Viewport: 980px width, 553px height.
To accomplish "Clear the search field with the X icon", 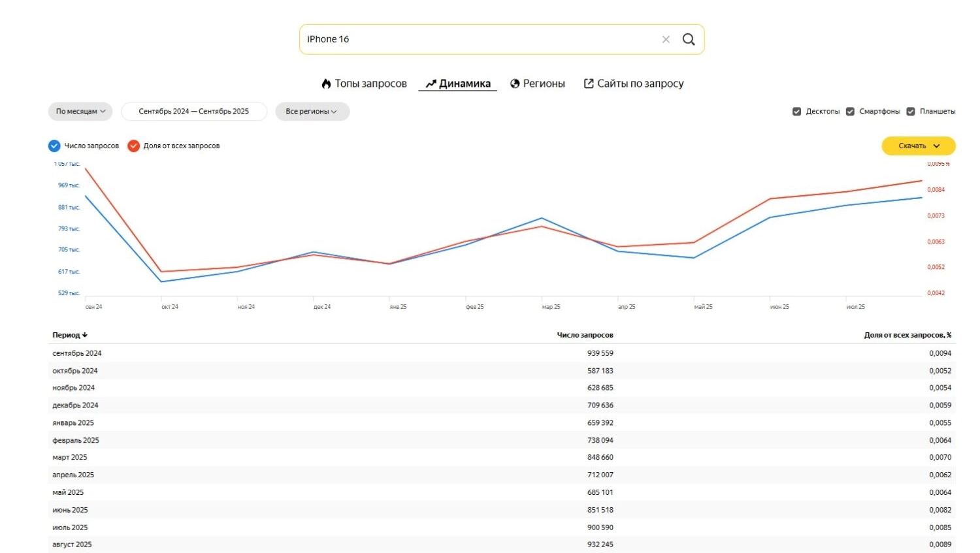I will [x=666, y=39].
